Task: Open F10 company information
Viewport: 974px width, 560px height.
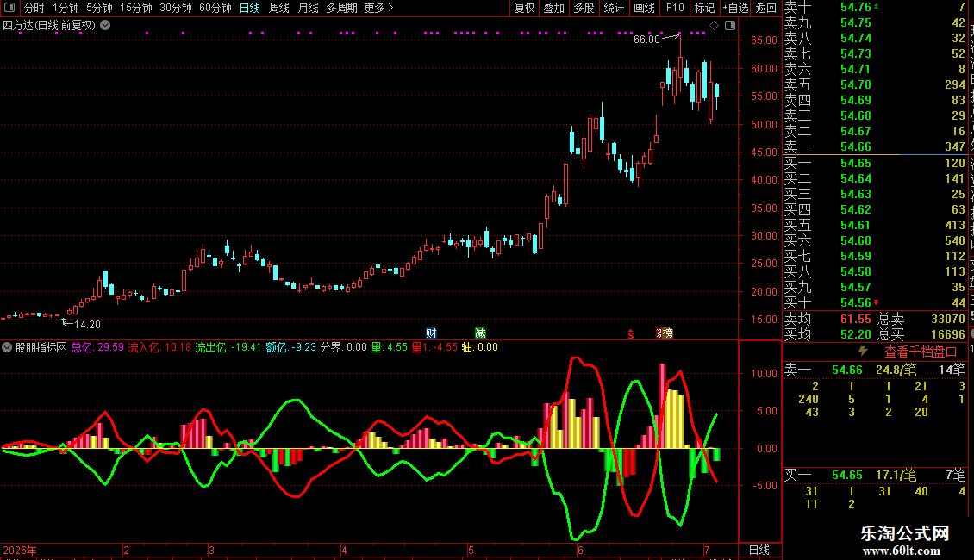Action: click(675, 8)
